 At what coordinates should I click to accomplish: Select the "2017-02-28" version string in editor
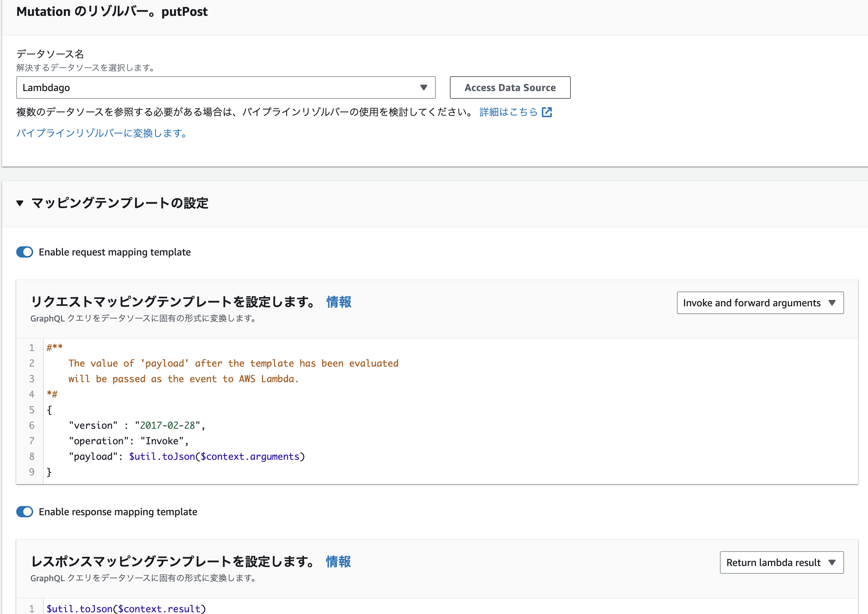(x=169, y=425)
